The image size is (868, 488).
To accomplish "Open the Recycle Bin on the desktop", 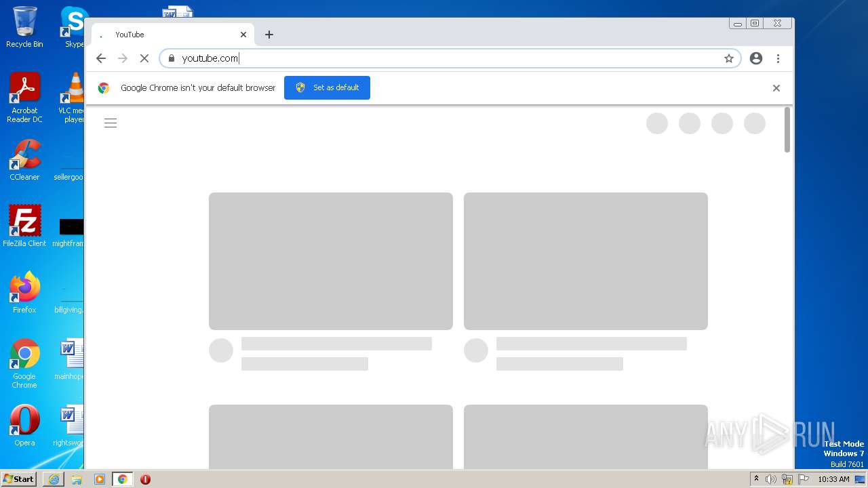I will click(x=24, y=27).
